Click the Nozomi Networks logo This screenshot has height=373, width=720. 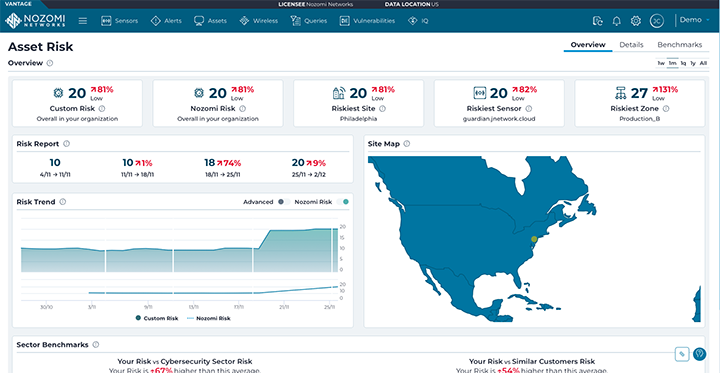(x=35, y=21)
